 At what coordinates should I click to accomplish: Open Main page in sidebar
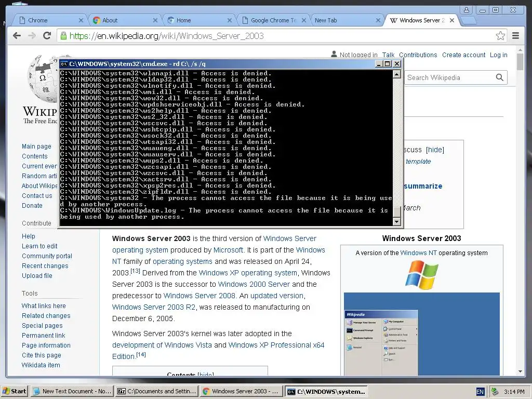click(37, 146)
